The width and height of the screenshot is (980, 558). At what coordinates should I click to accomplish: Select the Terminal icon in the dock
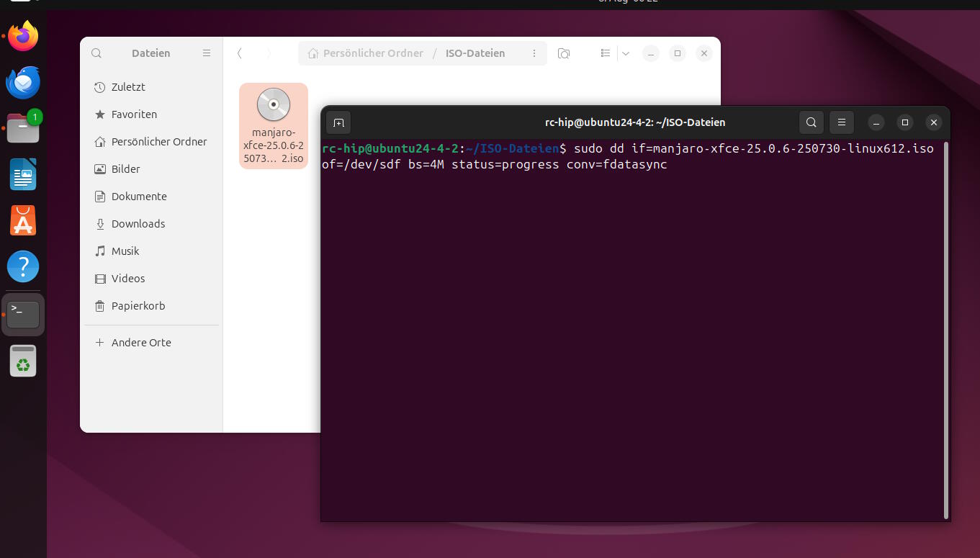click(23, 315)
